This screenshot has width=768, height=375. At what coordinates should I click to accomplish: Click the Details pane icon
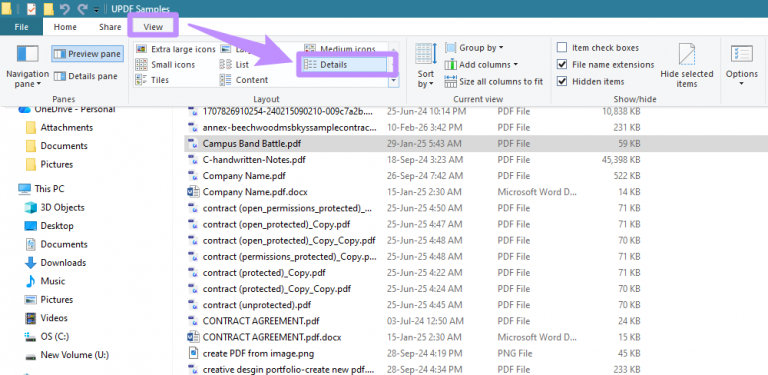click(x=60, y=76)
